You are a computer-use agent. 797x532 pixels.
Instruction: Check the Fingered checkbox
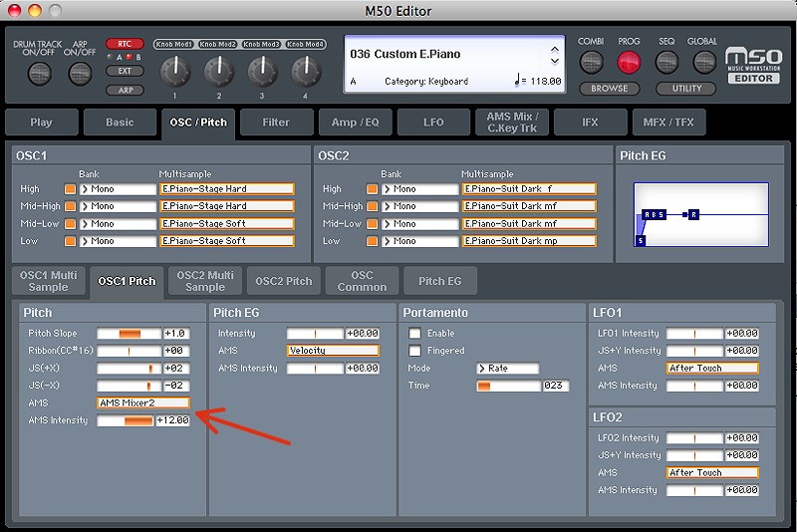(414, 351)
